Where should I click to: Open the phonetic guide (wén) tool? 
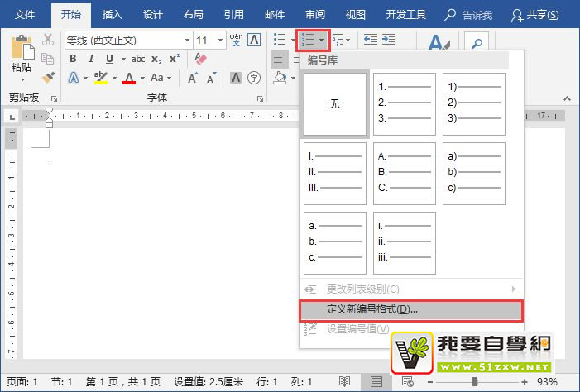click(236, 40)
